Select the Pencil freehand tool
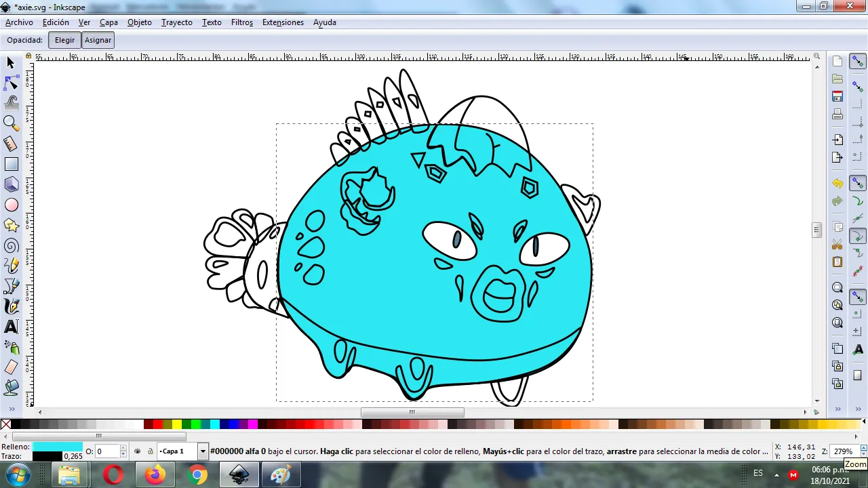 coord(11,266)
